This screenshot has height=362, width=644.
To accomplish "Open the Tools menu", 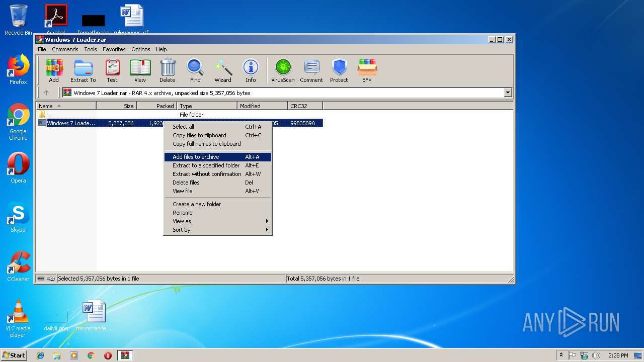I will point(91,49).
